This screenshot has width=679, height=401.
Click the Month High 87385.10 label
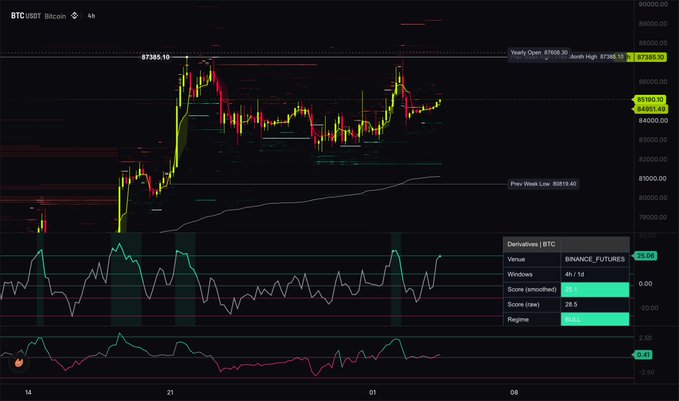coord(597,57)
